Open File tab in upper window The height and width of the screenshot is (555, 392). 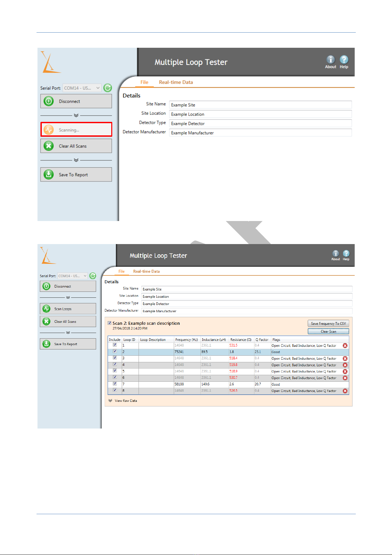pos(144,82)
